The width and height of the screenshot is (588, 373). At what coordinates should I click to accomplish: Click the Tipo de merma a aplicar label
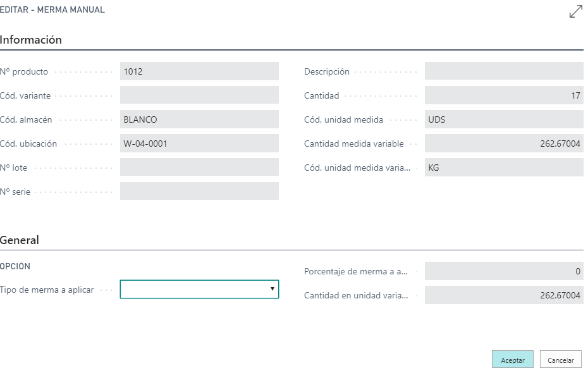[47, 290]
